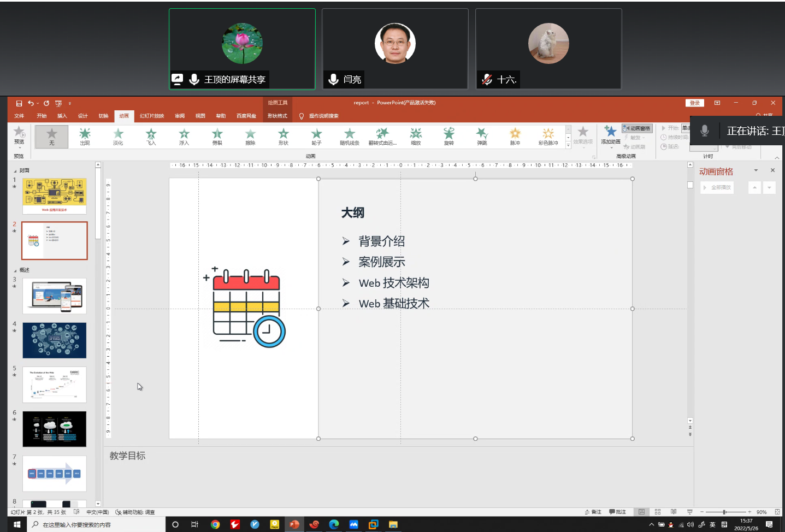Choose the 轮子 (Wheel) animation effect
Image resolution: width=785 pixels, height=532 pixels.
316,136
